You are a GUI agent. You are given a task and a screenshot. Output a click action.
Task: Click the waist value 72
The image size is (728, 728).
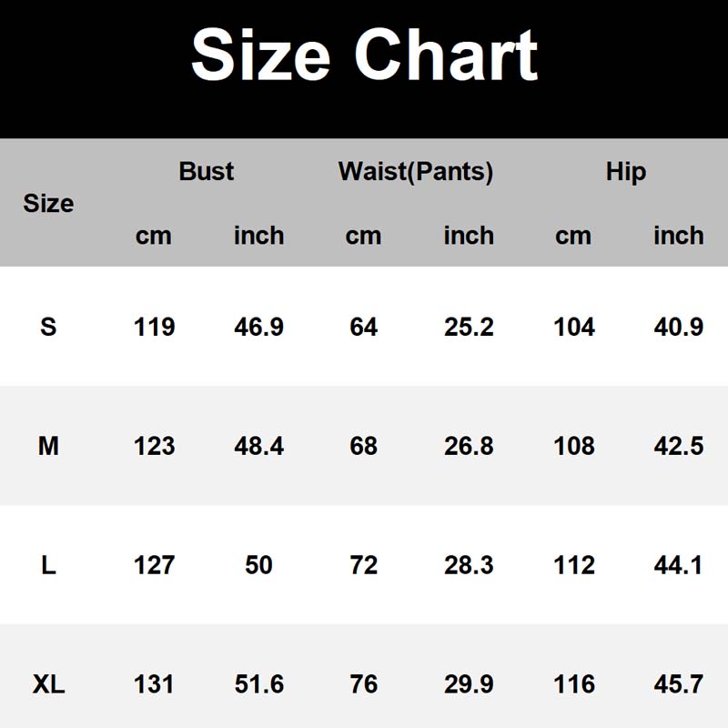point(364,565)
